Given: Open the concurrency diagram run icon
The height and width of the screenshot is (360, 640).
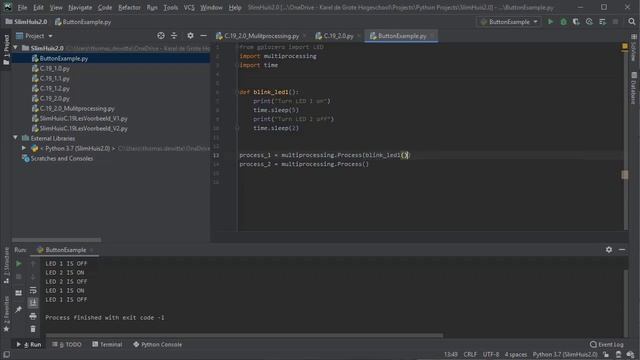Looking at the screenshot, I should coord(602,22).
